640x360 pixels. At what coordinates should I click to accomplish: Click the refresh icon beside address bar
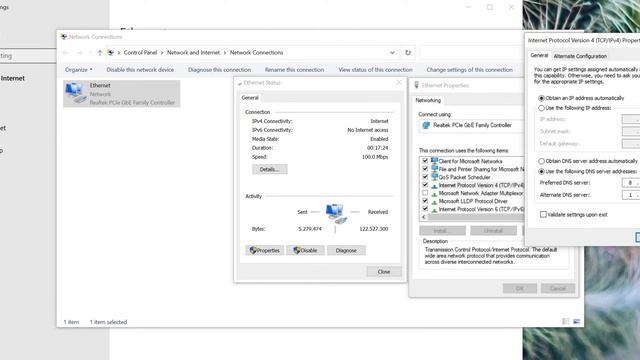[x=407, y=53]
